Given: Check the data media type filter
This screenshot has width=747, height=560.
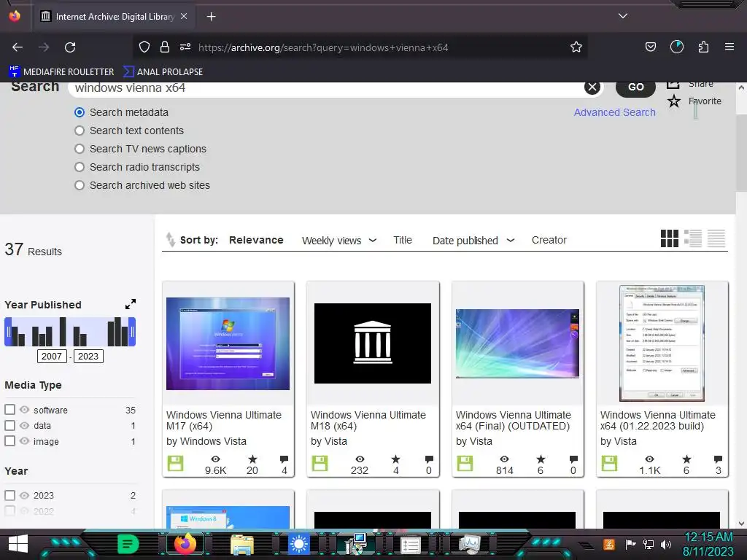Looking at the screenshot, I should click(x=9, y=425).
